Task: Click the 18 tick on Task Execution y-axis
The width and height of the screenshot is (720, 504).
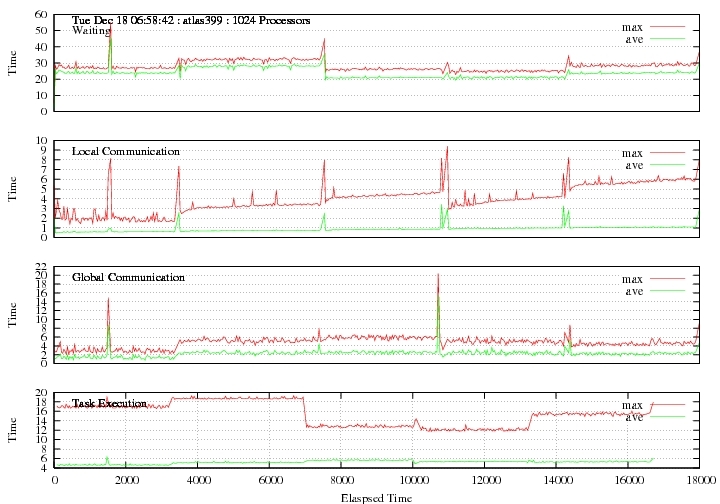Action: pyautogui.click(x=41, y=402)
